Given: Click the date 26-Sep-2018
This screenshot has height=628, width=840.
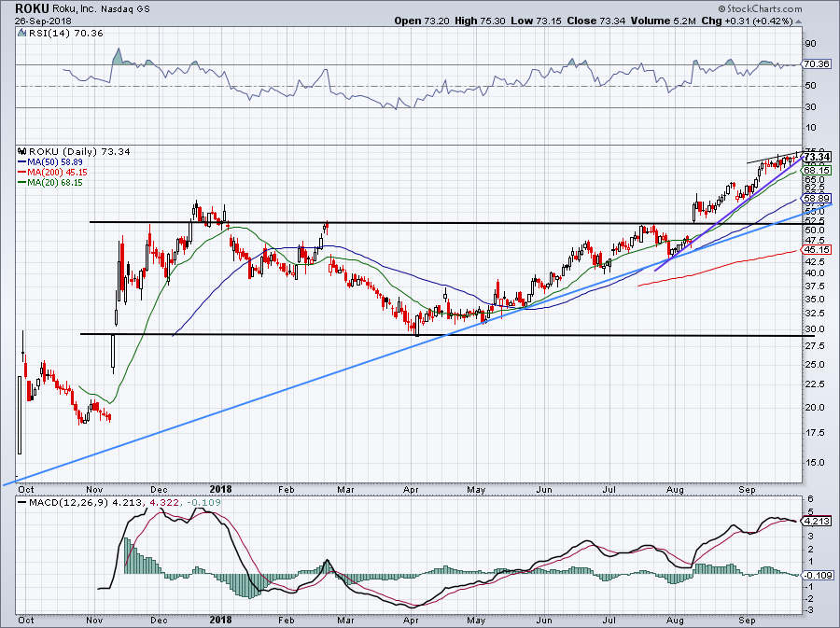Looking at the screenshot, I should tap(43, 21).
